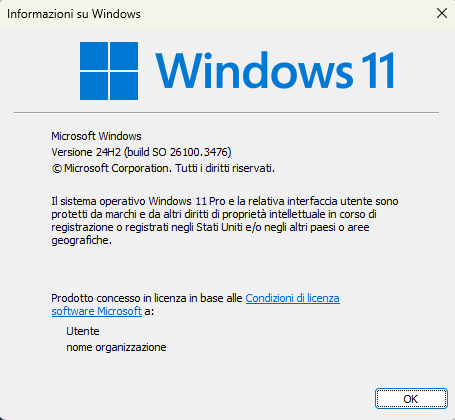455x420 pixels.
Task: Click the 'Informazioni su Windows' title text
Action: click(74, 14)
